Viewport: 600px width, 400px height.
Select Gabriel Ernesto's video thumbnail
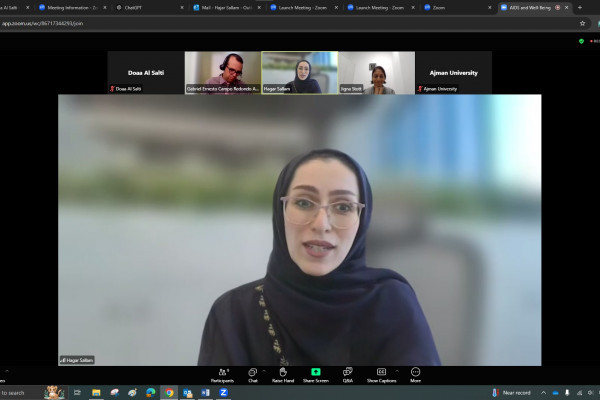point(222,73)
